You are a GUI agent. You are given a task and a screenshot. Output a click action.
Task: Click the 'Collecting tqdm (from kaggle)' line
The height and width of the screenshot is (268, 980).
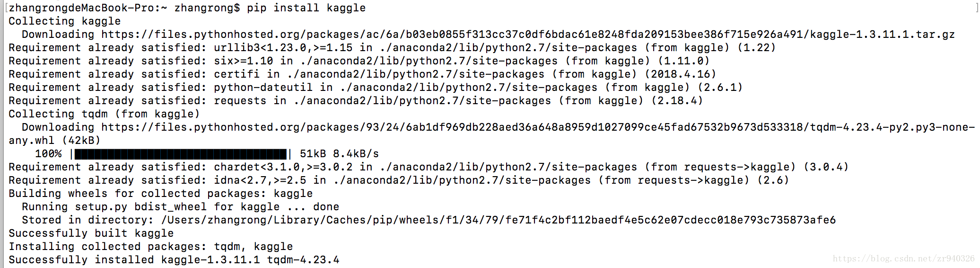104,114
